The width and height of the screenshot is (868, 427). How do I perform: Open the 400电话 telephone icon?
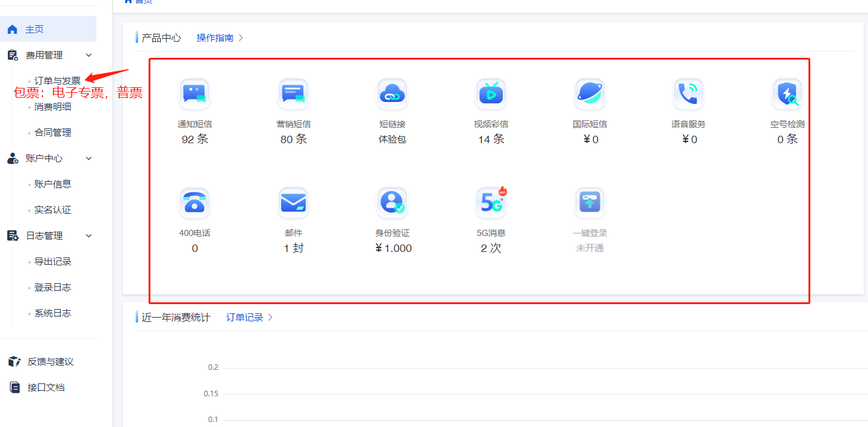[x=195, y=203]
